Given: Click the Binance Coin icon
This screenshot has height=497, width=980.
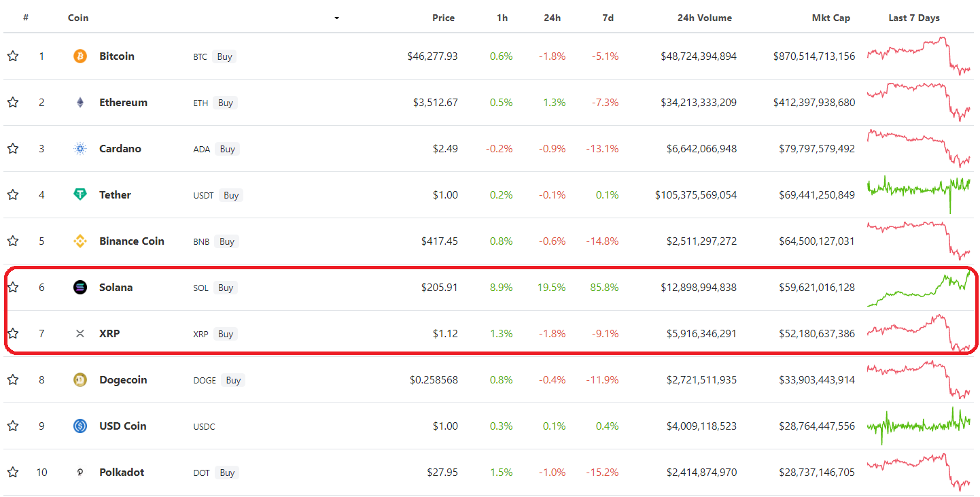Looking at the screenshot, I should pos(80,241).
